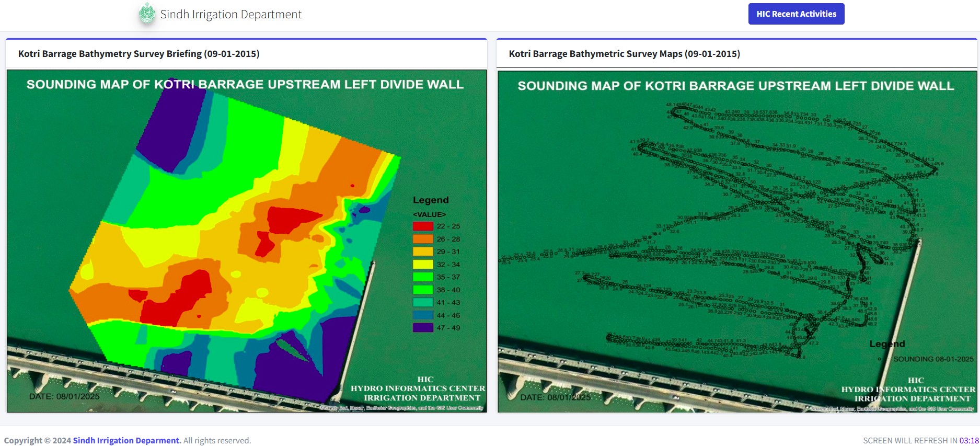Screen dimensions: 980x446
Task: Click the Sindh Irrigation Department header title
Action: coord(230,14)
